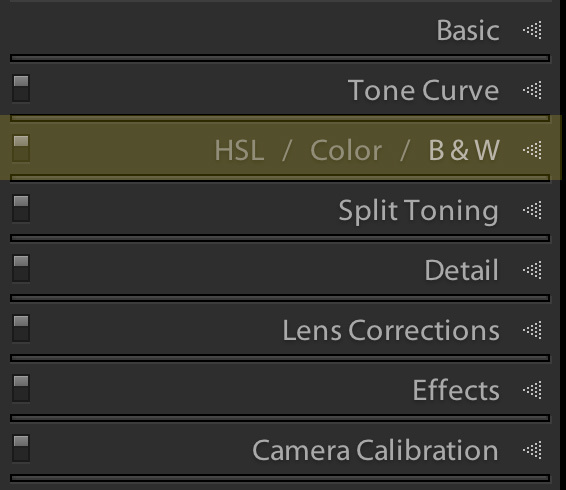Image resolution: width=566 pixels, height=490 pixels.
Task: Toggle the Detail panel switch
Action: 21,268
